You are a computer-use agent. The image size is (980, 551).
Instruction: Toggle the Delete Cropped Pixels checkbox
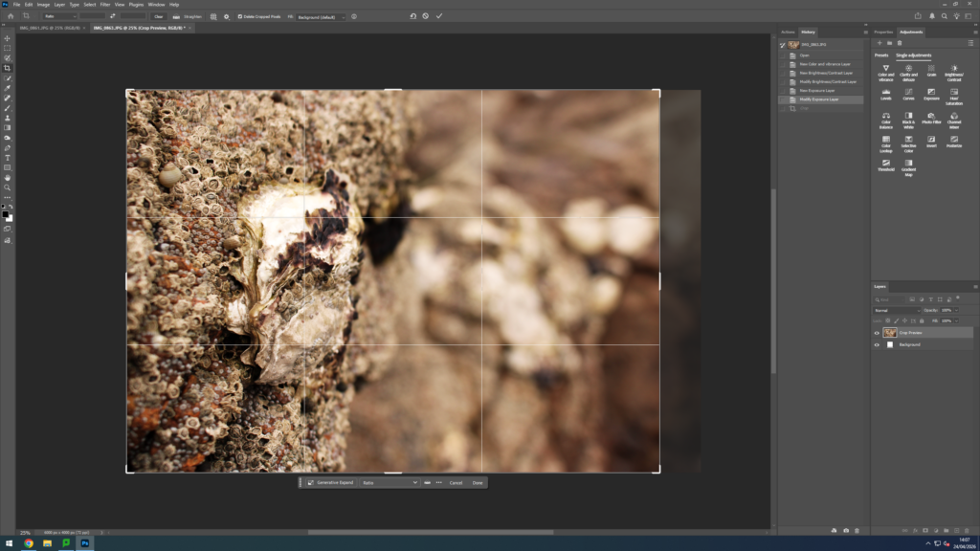(x=239, y=16)
